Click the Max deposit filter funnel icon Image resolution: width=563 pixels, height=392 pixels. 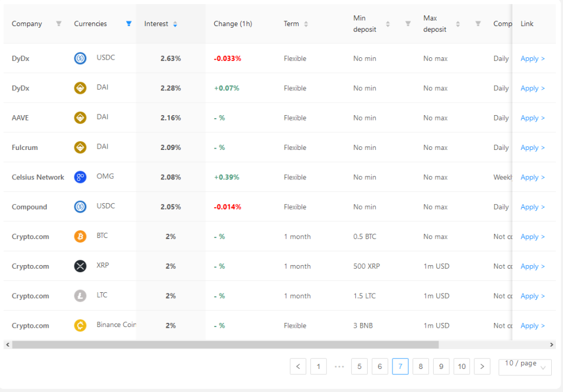[478, 24]
